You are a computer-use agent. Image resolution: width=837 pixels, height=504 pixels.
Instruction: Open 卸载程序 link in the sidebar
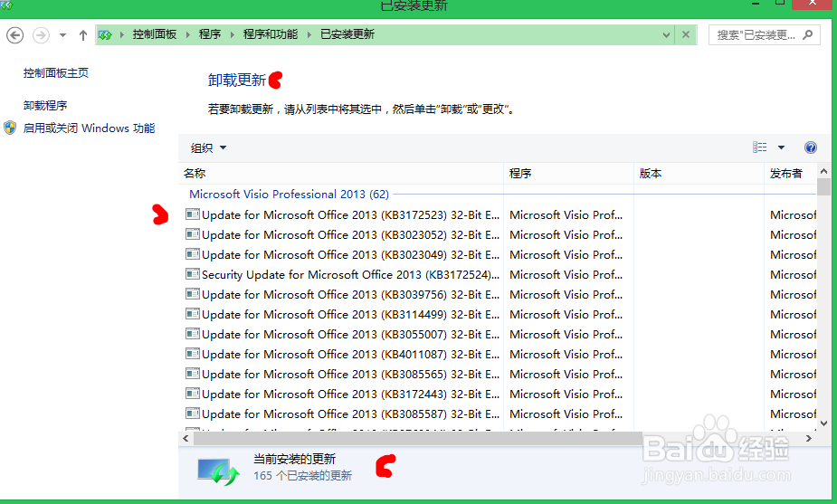click(x=45, y=105)
